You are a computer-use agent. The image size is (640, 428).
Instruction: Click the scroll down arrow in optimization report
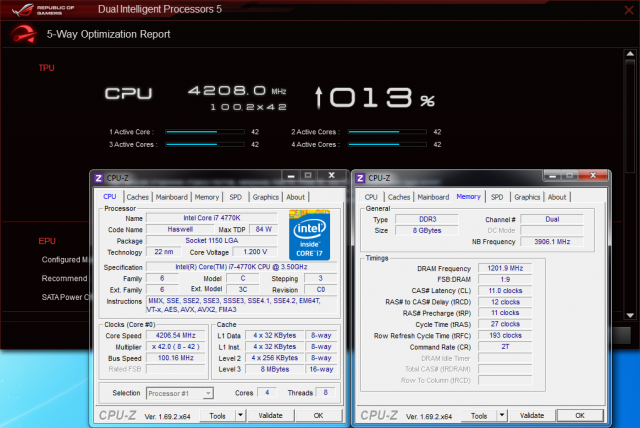coord(630,315)
